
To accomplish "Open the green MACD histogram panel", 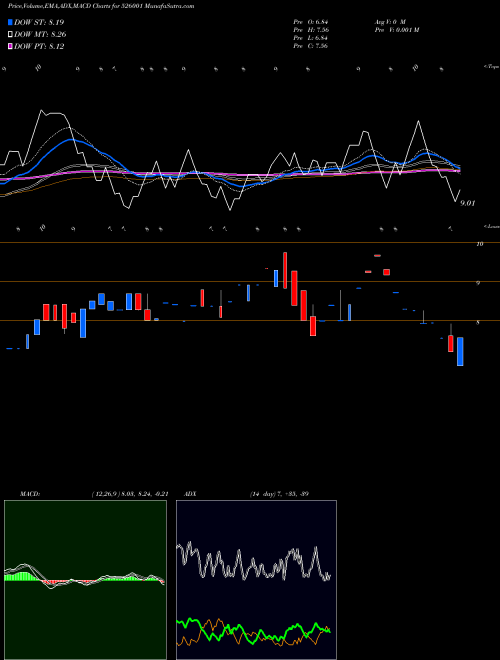I will (x=85, y=580).
